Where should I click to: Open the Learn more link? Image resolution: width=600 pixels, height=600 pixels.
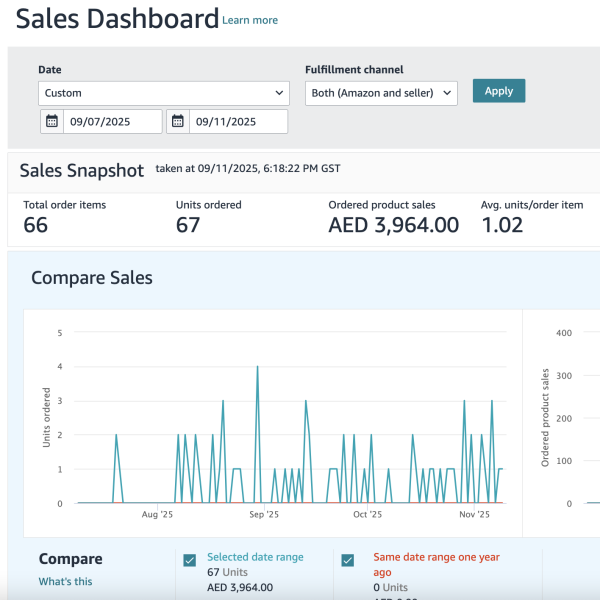(250, 20)
